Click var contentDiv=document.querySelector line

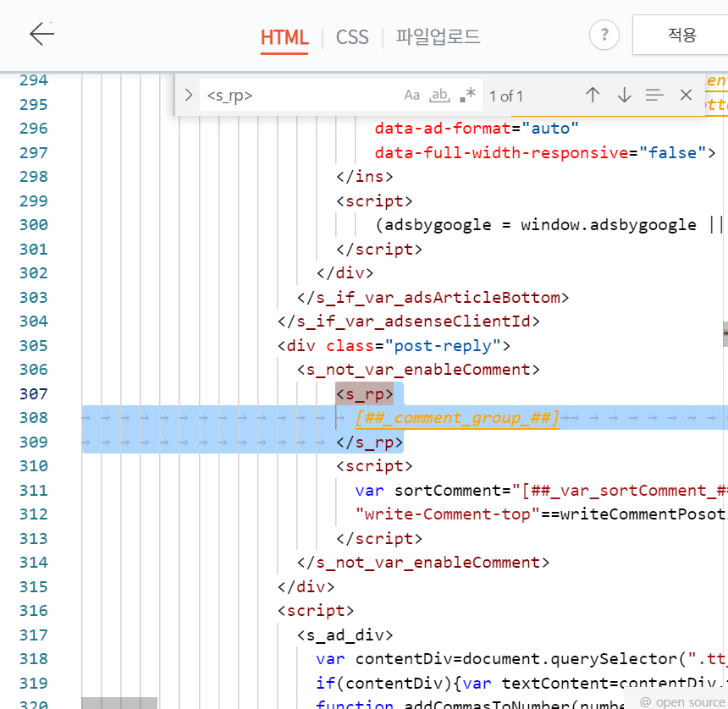tap(521, 659)
